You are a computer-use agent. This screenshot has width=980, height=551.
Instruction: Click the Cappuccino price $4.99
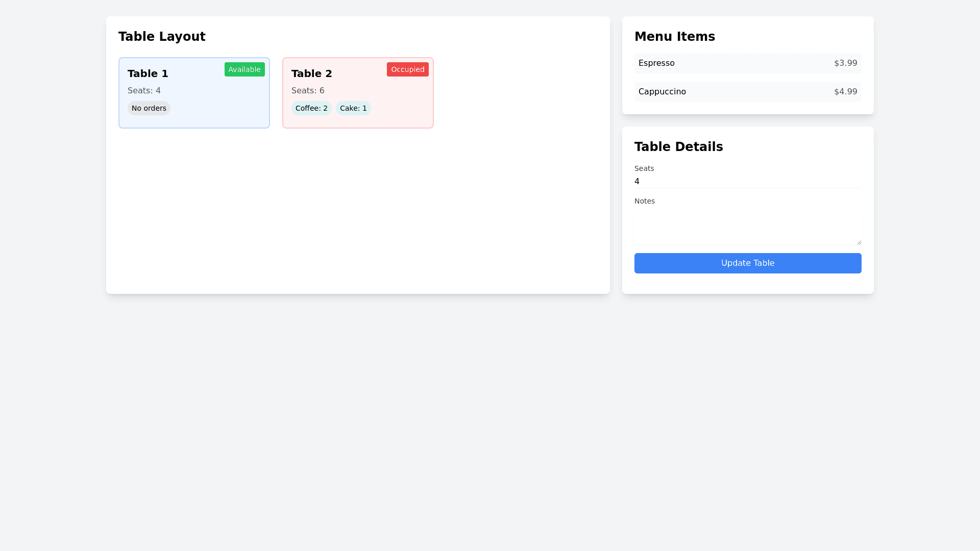click(845, 92)
